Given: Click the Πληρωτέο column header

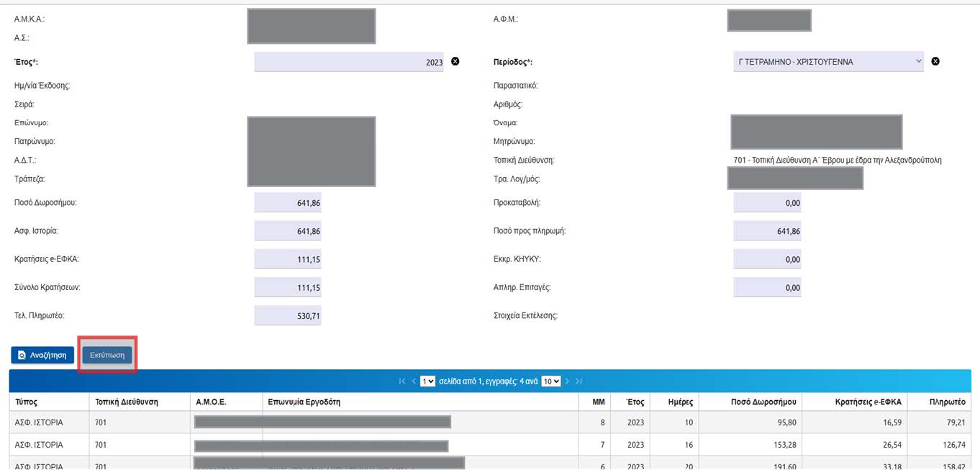Looking at the screenshot, I should click(947, 402).
